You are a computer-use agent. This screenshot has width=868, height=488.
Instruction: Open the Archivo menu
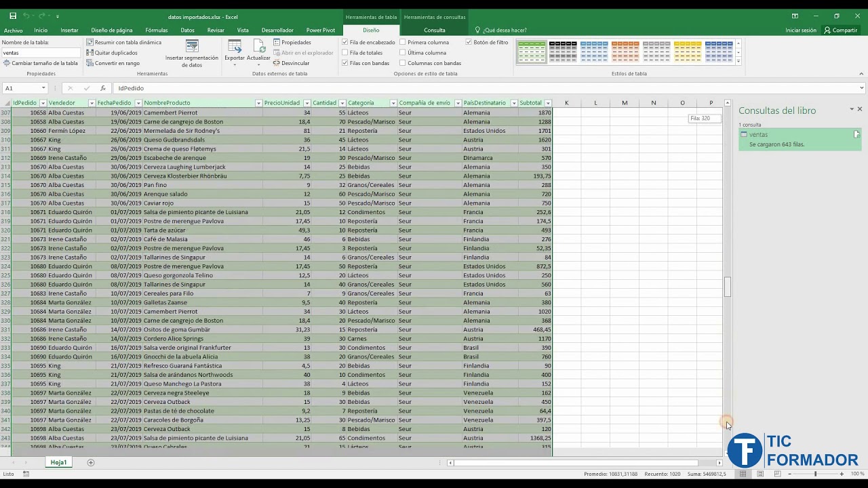click(x=13, y=30)
